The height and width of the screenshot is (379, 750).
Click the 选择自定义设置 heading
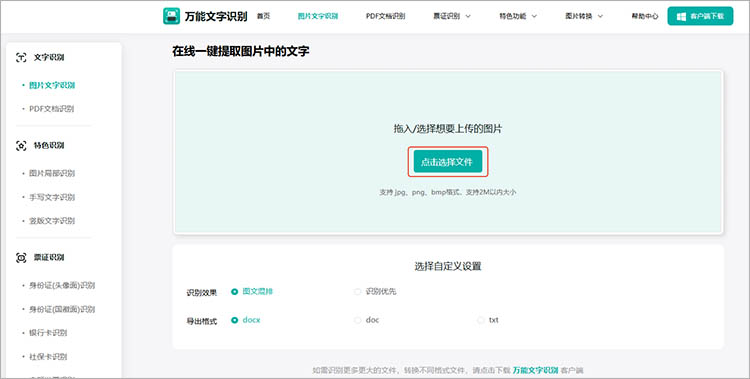(x=448, y=267)
